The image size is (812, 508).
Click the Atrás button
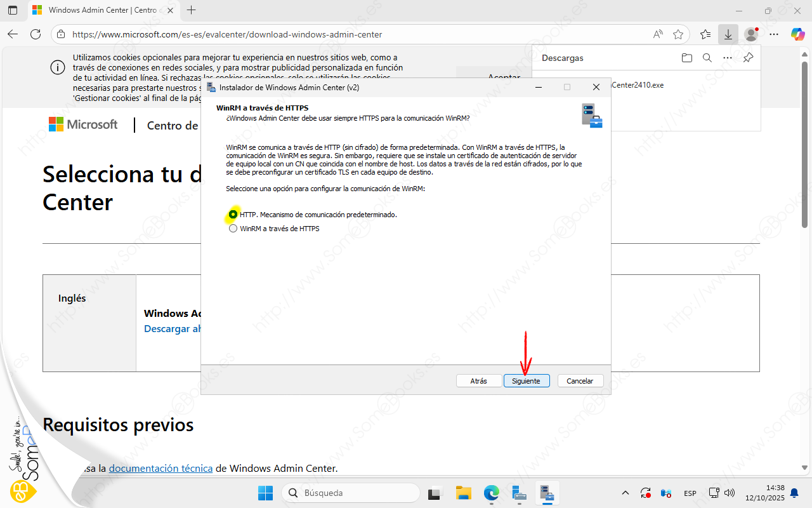tap(479, 381)
